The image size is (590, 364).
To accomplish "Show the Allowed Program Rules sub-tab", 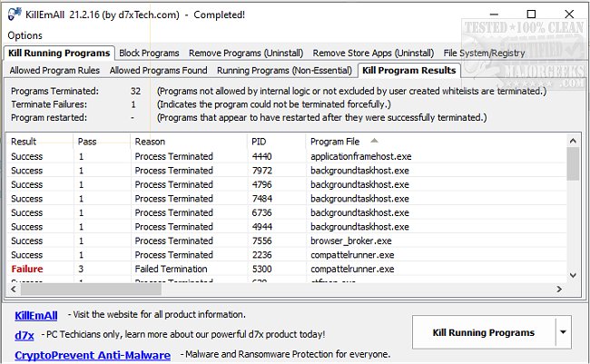I will [54, 70].
